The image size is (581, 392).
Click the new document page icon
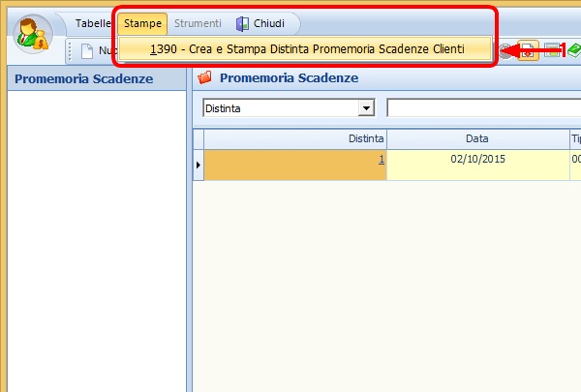[x=86, y=50]
